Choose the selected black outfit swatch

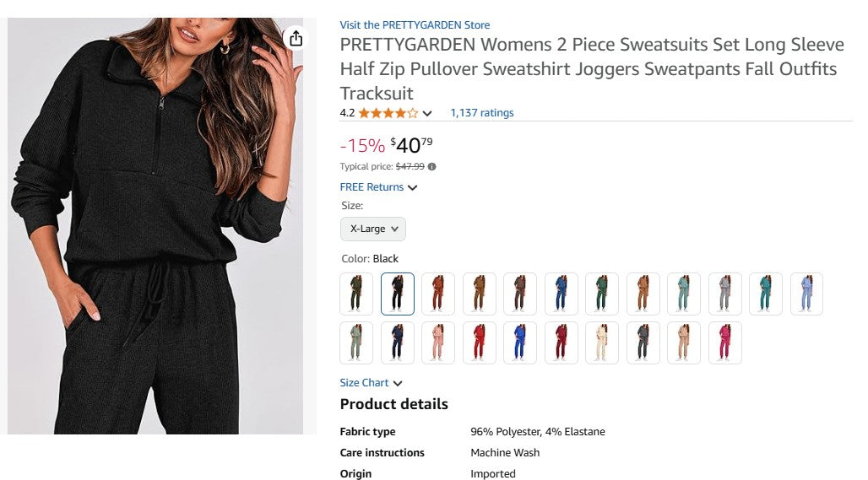click(x=398, y=294)
